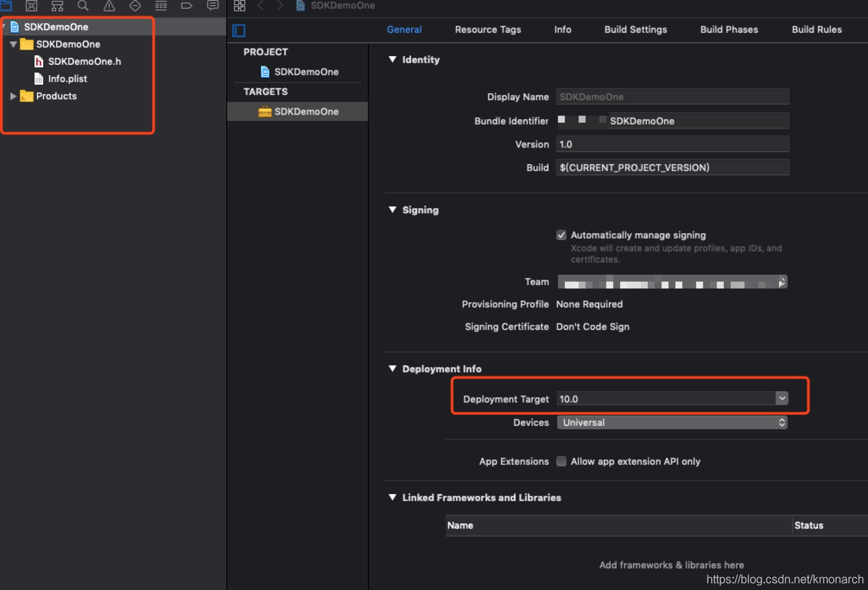868x590 pixels.
Task: Click the Status column header
Action: (x=830, y=526)
